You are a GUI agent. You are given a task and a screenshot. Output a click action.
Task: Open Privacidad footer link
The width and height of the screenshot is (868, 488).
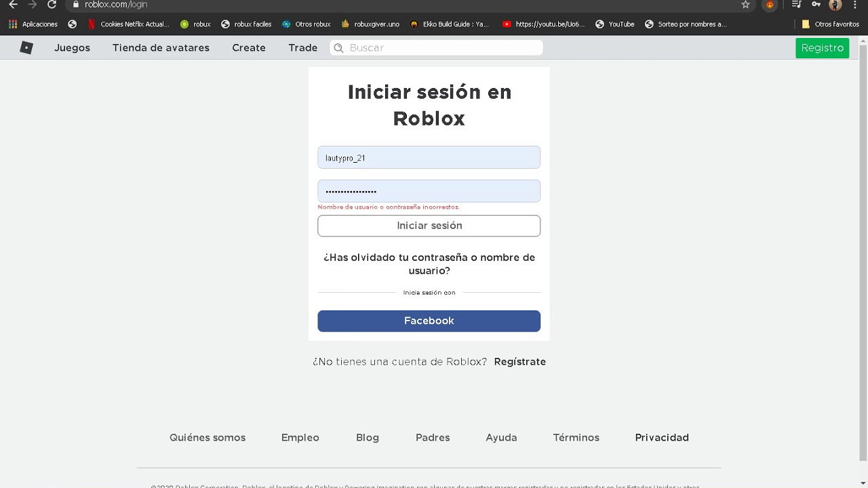point(662,437)
